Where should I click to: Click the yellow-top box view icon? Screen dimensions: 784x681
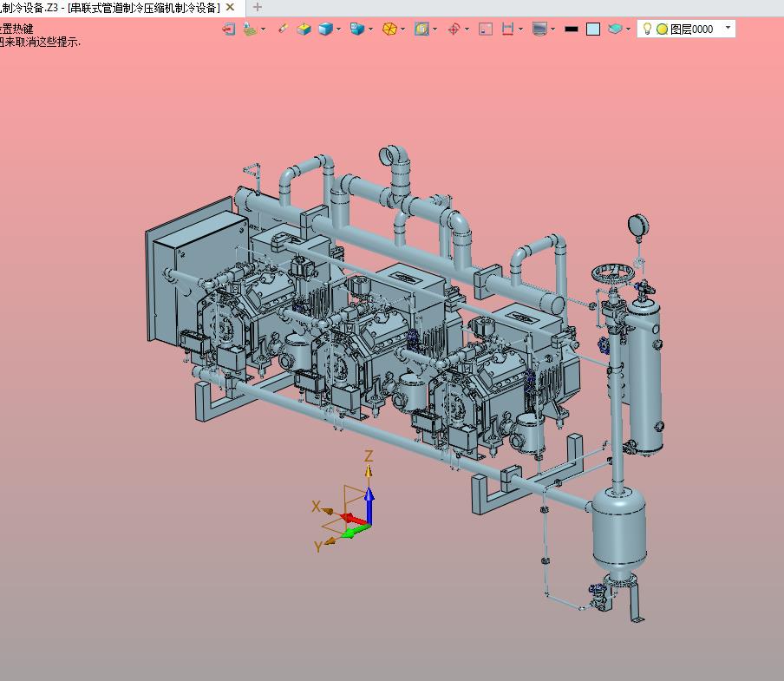[x=304, y=29]
